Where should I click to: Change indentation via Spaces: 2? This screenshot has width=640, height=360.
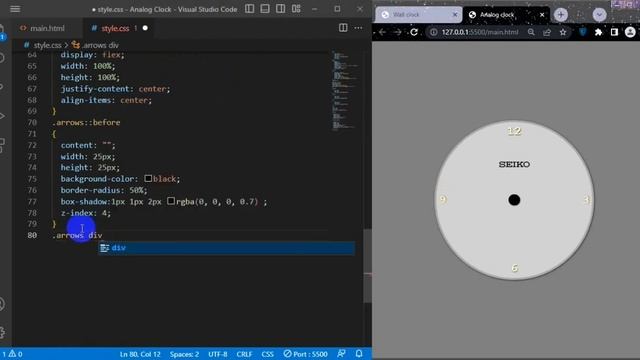(184, 354)
